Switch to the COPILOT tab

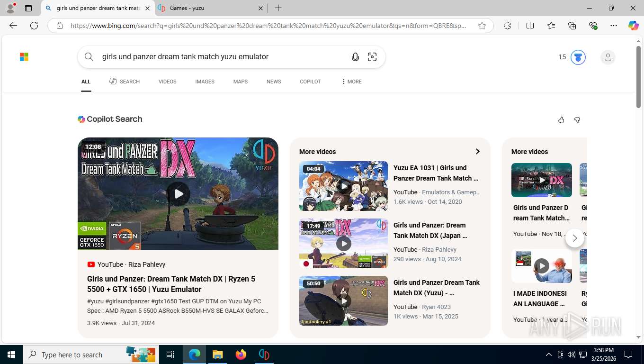click(310, 82)
